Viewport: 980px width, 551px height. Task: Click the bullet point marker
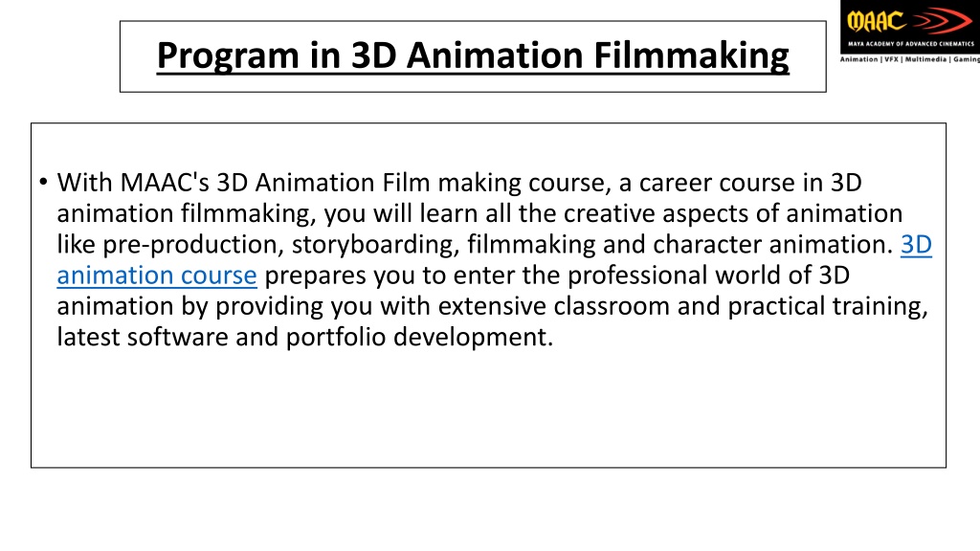[43, 182]
